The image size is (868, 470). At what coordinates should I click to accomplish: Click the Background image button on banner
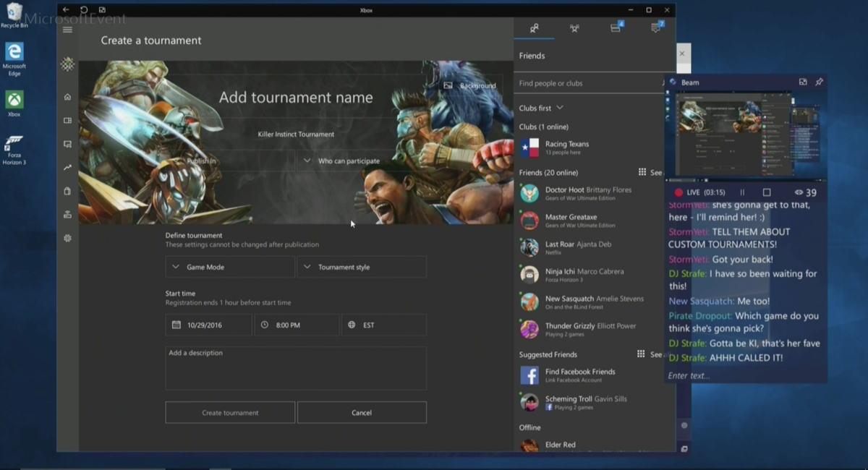[470, 85]
